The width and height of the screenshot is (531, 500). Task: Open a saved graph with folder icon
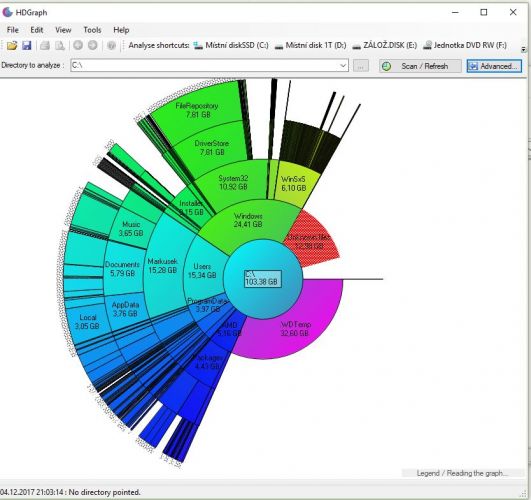[12, 45]
